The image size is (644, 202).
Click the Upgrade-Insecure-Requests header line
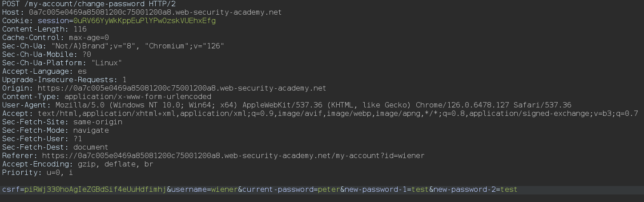click(64, 79)
